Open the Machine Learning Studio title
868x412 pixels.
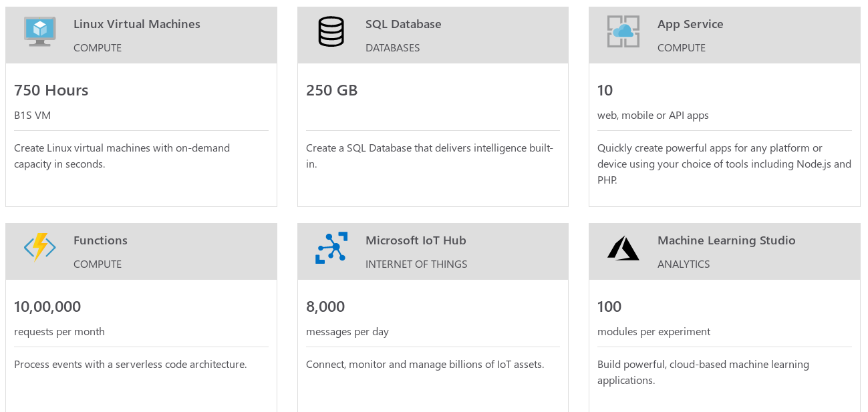726,240
